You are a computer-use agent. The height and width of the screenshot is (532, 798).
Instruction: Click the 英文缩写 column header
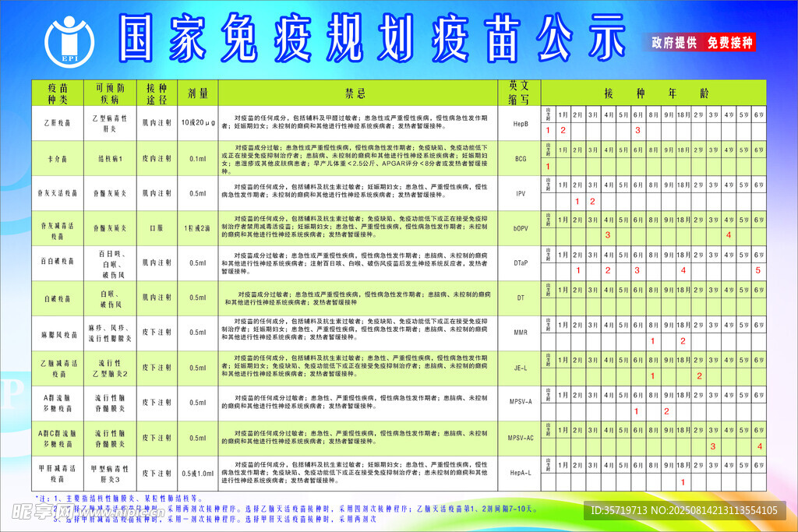(x=521, y=93)
